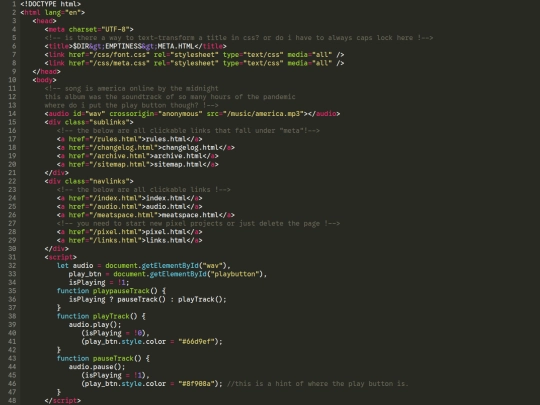
Task: Click the "sublinks" class value on line 15
Action: (x=109, y=122)
